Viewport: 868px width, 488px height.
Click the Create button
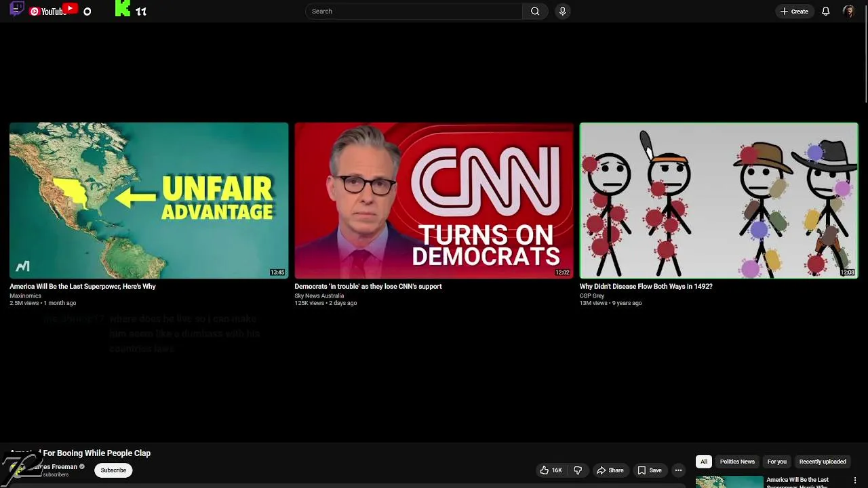pyautogui.click(x=793, y=11)
